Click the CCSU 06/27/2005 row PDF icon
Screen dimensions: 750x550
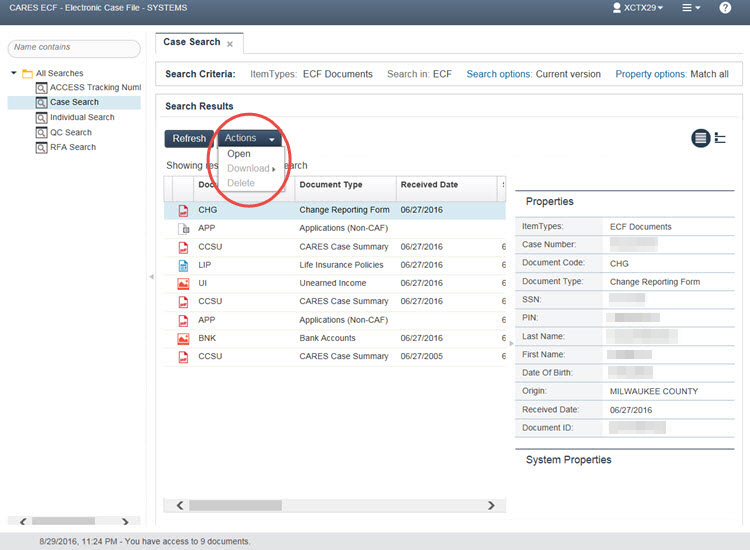tap(183, 357)
